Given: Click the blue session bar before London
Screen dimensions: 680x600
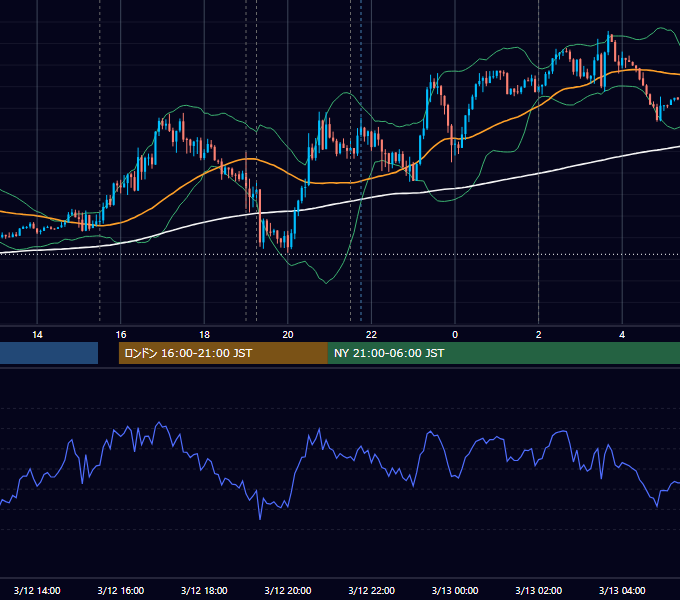Looking at the screenshot, I should tap(49, 353).
